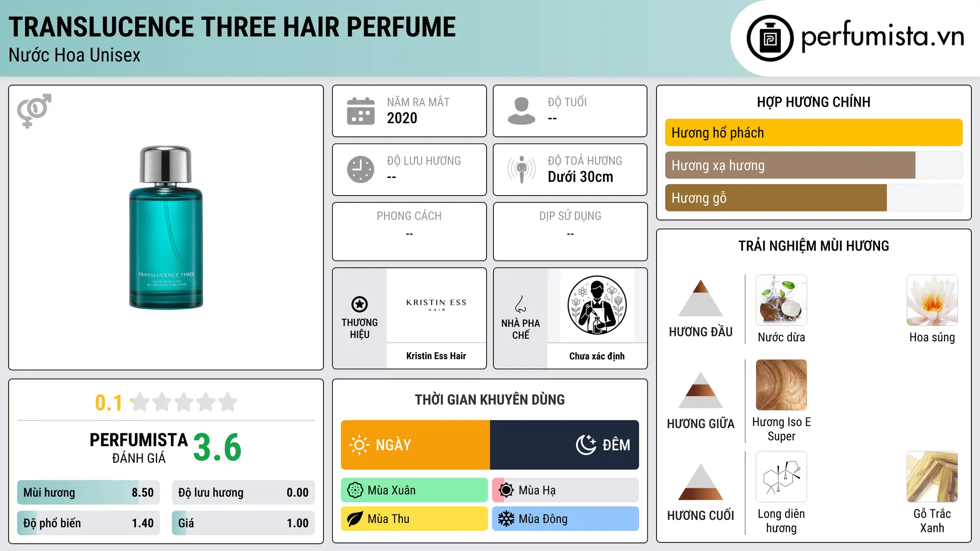Click the moon icon beside Đêm
The image size is (980, 551).
(x=586, y=445)
